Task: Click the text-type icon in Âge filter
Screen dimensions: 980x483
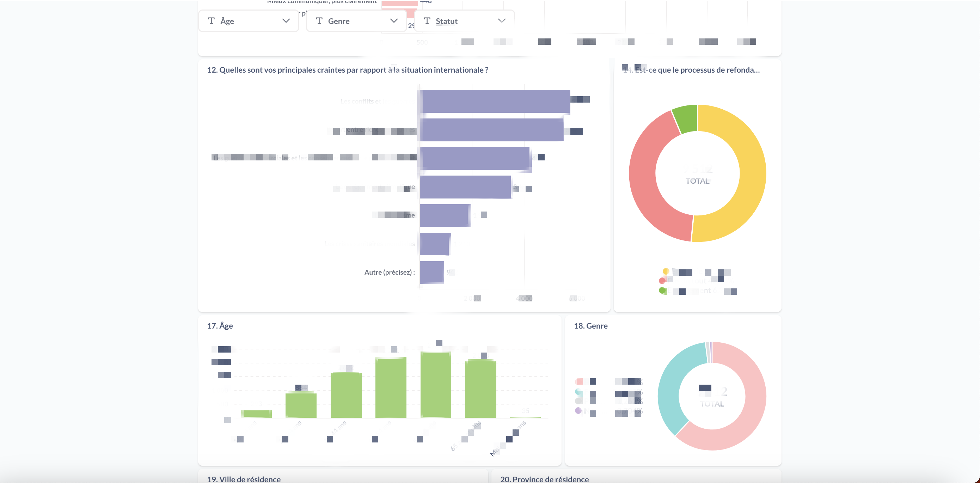Action: (212, 20)
